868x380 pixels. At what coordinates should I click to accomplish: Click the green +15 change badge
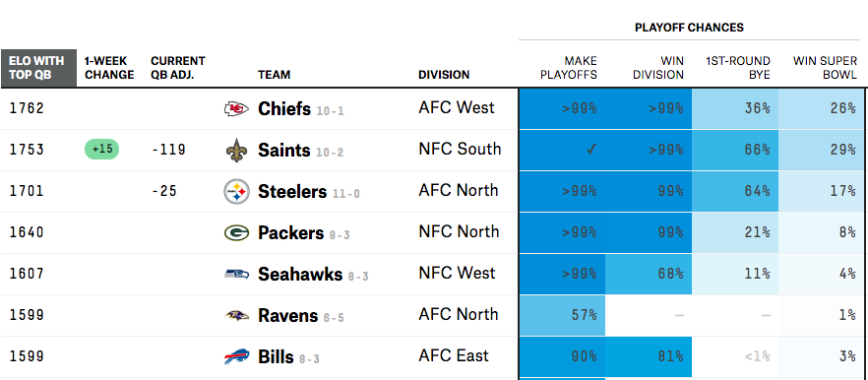click(x=102, y=149)
